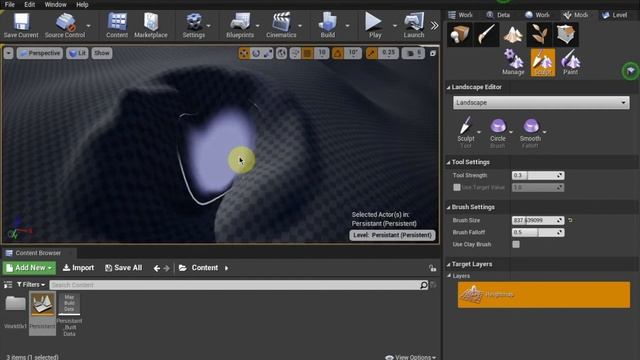Enable the Use Target Value checkbox
This screenshot has width=640, height=360.
pyautogui.click(x=457, y=187)
